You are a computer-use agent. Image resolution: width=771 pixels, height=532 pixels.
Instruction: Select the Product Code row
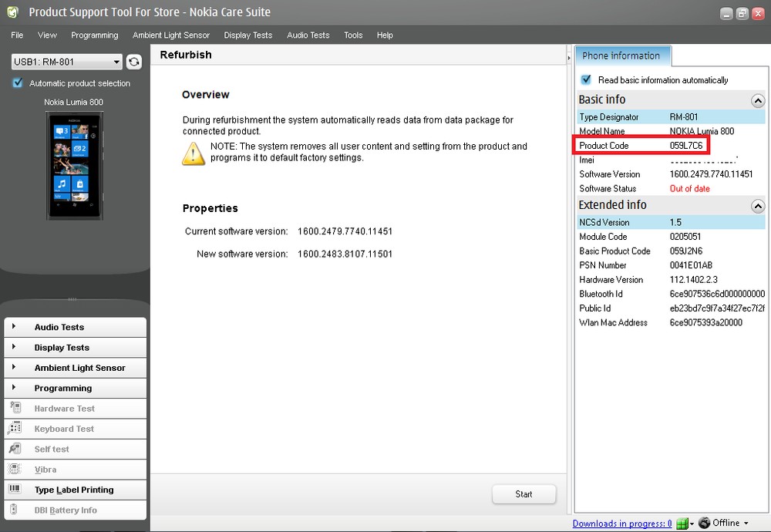(x=671, y=146)
